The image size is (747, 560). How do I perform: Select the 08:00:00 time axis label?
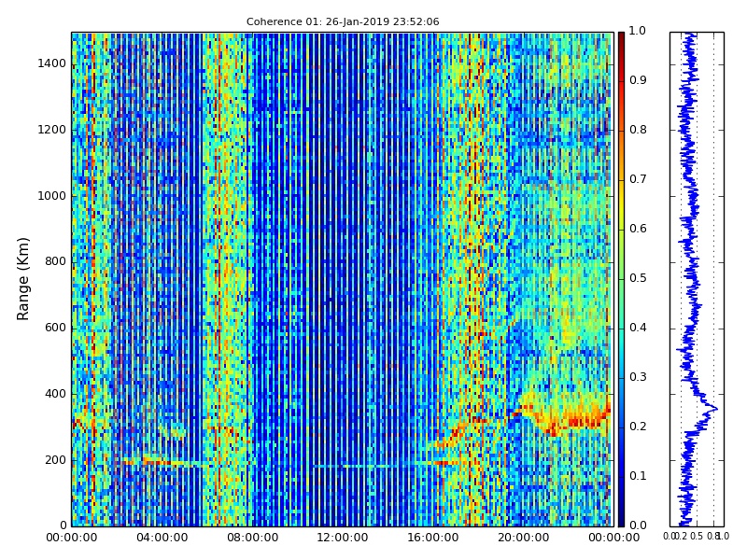tap(252, 539)
